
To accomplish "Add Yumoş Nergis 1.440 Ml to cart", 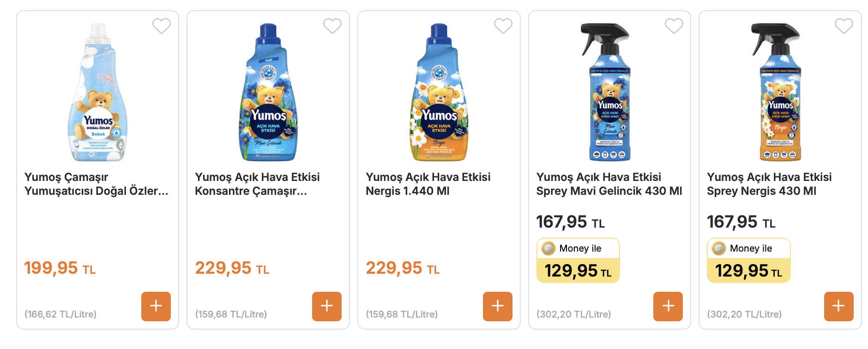I will (x=498, y=306).
